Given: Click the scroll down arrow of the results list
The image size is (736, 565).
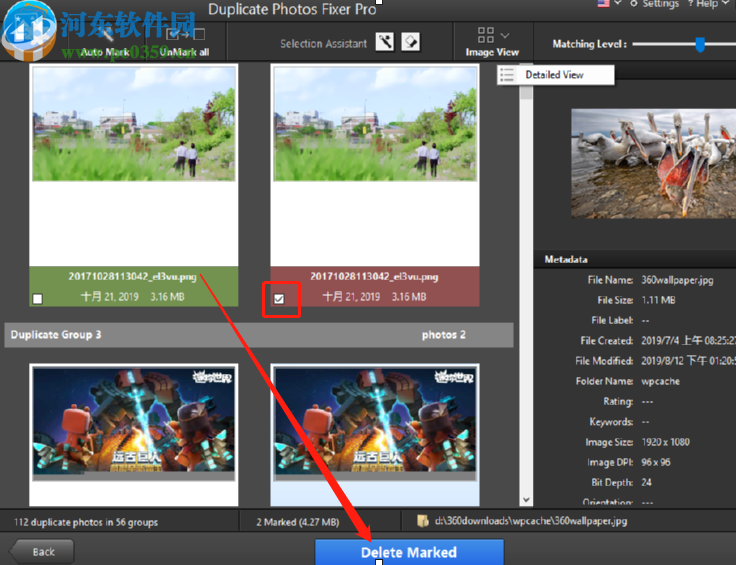Looking at the screenshot, I should click(526, 500).
